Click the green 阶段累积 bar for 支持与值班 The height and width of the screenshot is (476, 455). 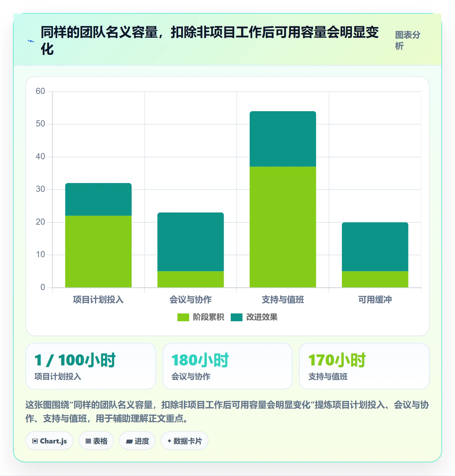(283, 227)
